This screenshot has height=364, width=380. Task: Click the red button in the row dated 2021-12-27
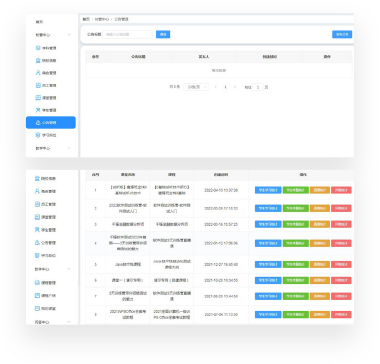pyautogui.click(x=341, y=264)
